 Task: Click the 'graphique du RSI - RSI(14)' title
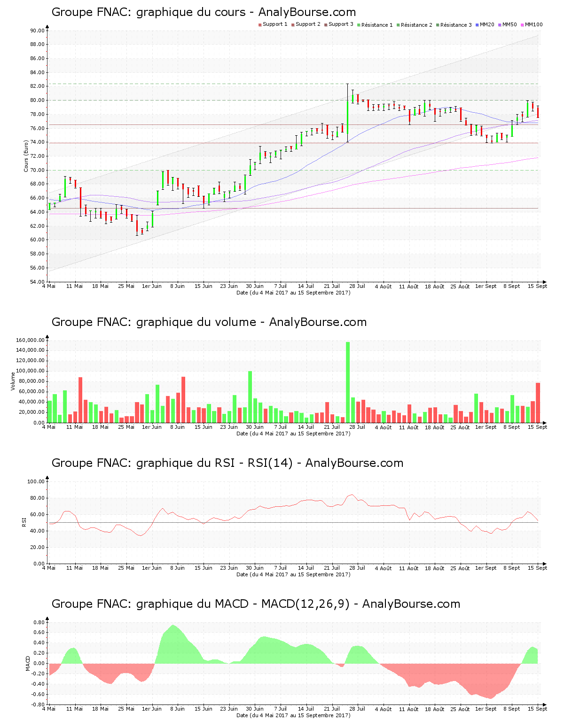(227, 463)
